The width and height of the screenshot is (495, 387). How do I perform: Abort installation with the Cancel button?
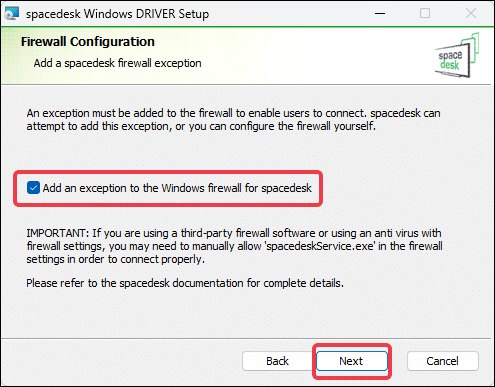tap(442, 361)
